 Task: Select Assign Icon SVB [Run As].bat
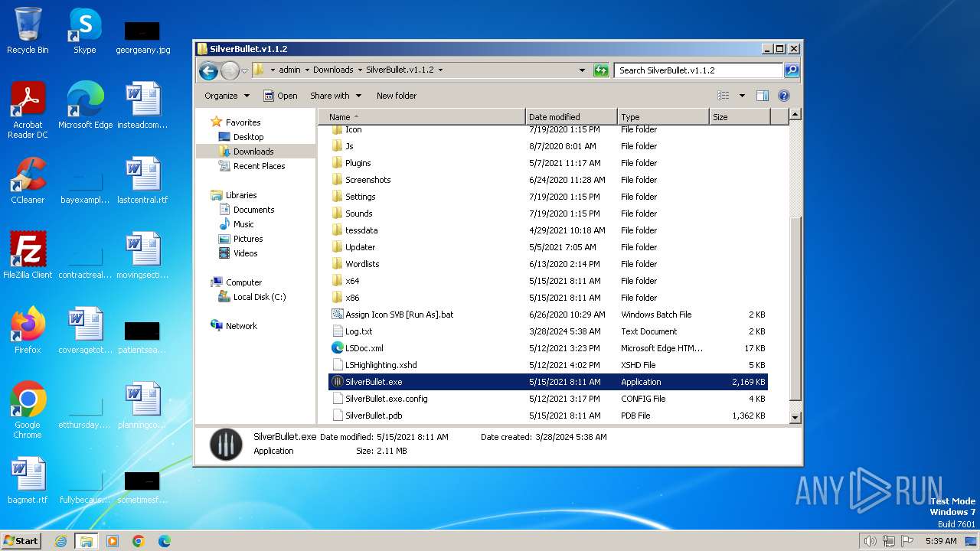548,315
